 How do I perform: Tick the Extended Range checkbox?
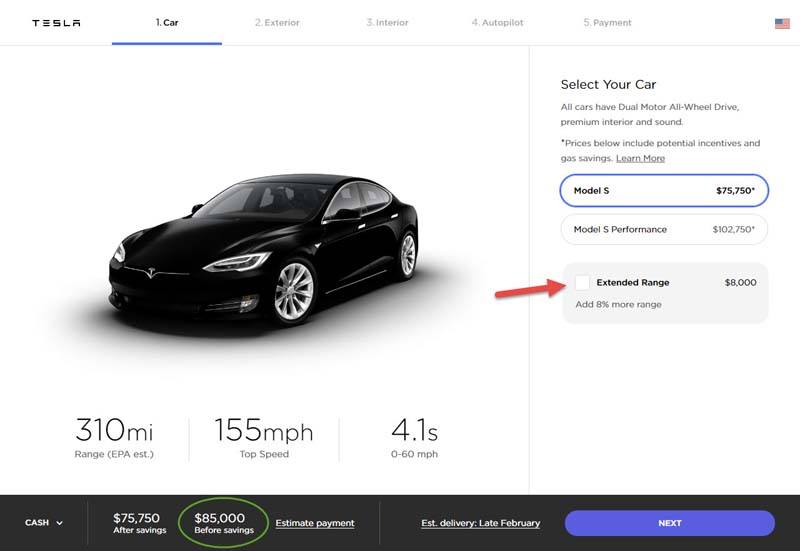coord(582,283)
